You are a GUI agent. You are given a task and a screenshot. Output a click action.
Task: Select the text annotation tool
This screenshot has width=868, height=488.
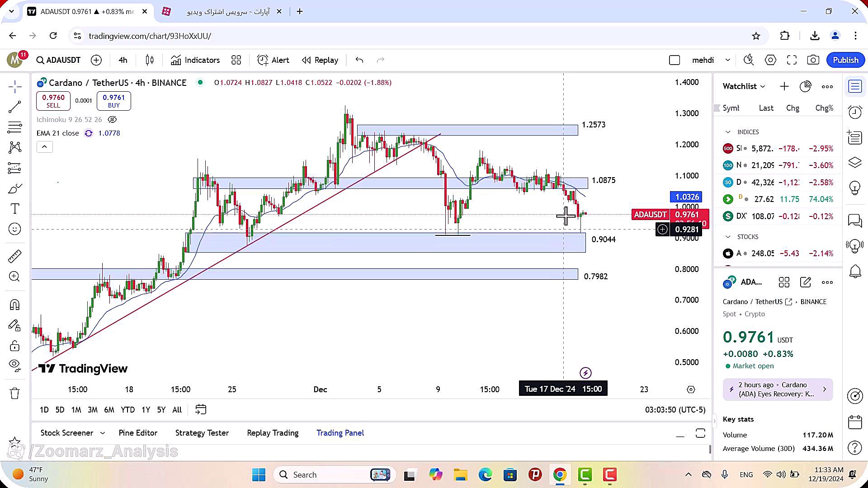coord(15,209)
